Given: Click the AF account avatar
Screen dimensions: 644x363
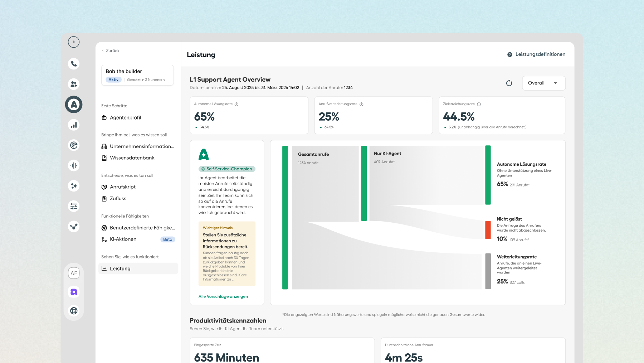Looking at the screenshot, I should pyautogui.click(x=74, y=273).
